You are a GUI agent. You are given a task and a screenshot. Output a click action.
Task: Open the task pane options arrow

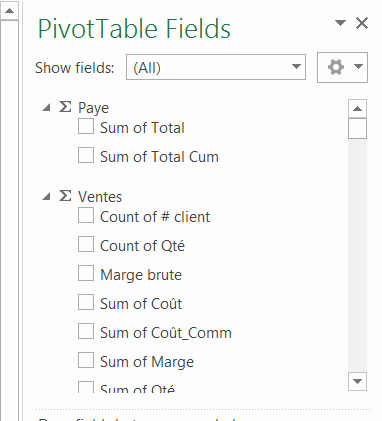pyautogui.click(x=340, y=23)
